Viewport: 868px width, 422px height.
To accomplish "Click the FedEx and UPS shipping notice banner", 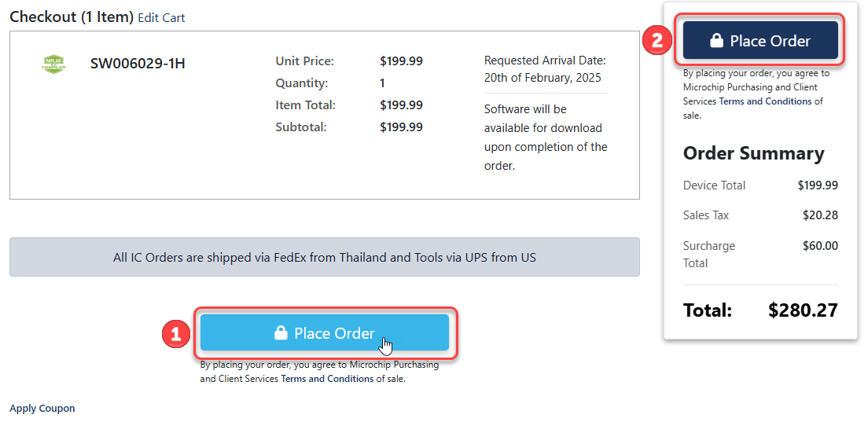I will point(324,257).
